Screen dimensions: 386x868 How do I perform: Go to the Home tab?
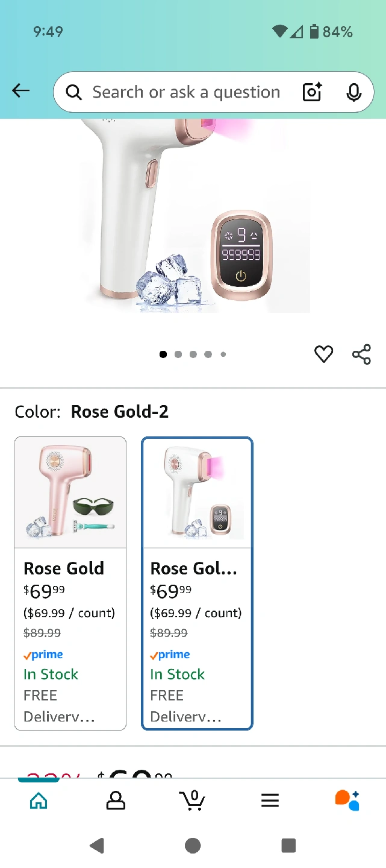[x=39, y=800]
